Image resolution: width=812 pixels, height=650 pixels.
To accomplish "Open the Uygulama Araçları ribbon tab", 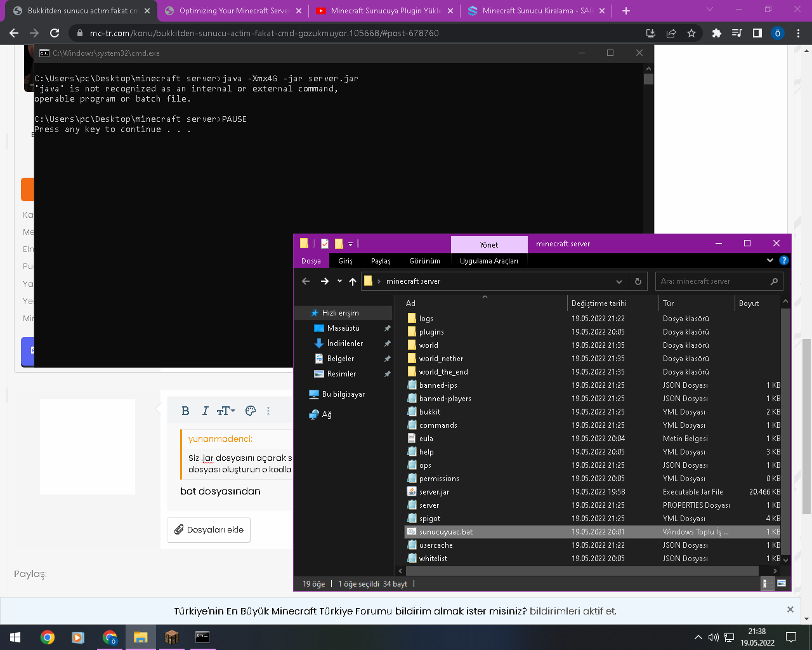I will click(488, 261).
